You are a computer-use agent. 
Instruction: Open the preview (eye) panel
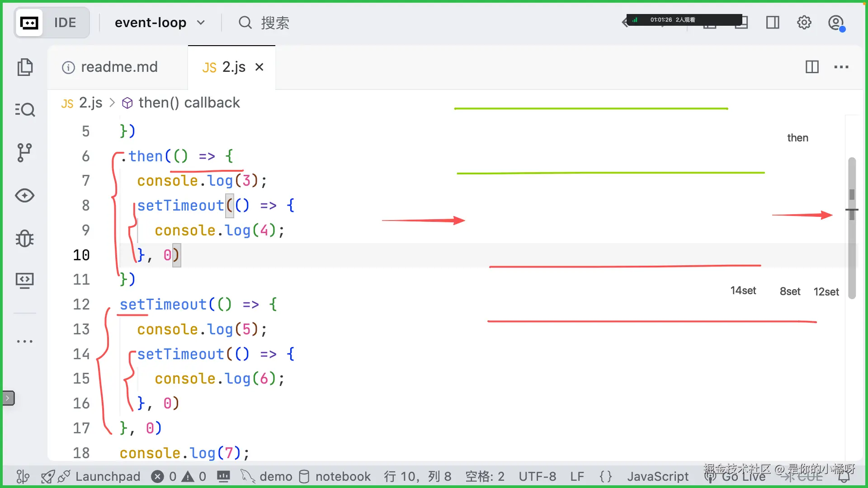coord(25,196)
